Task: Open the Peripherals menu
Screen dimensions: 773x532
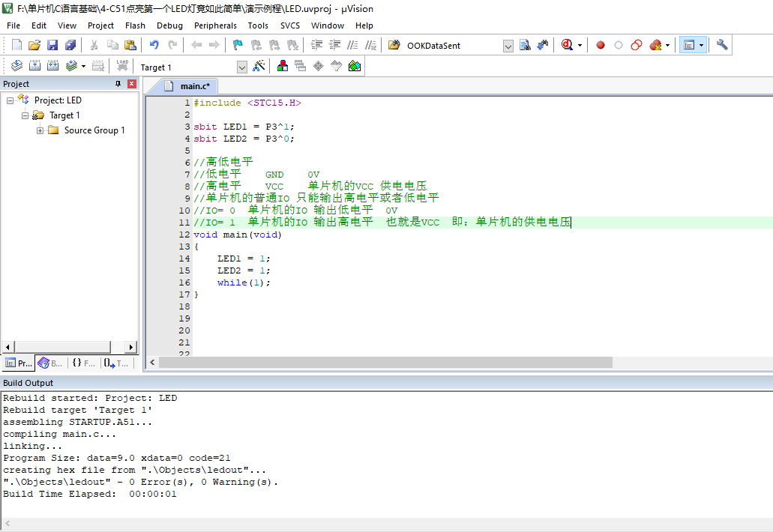Action: pos(215,25)
